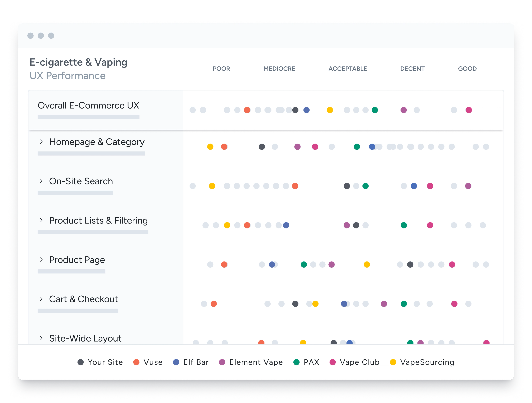
Task: Select the Site-Wide Layout label
Action: (x=85, y=338)
